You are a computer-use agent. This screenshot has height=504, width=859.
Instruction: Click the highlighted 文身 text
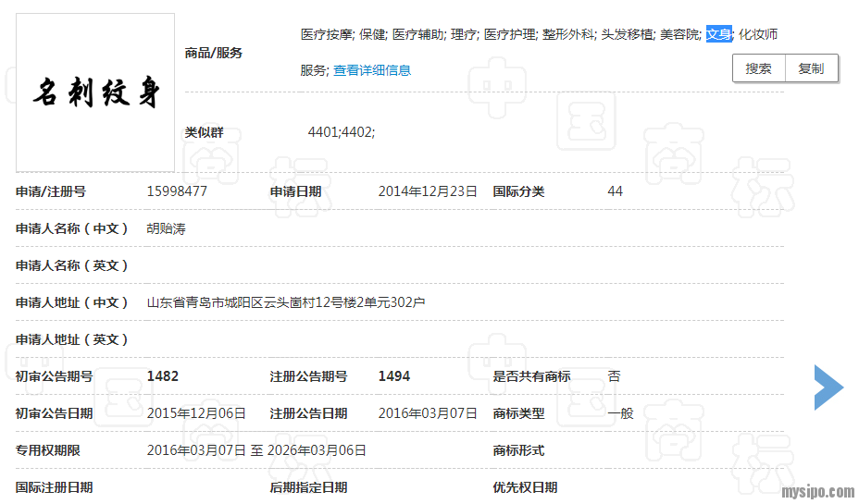click(718, 34)
